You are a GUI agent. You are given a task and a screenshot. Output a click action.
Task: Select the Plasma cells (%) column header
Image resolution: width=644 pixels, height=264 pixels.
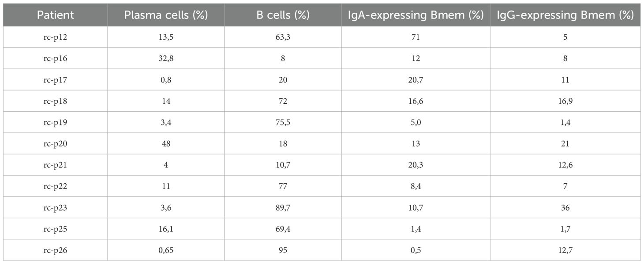click(x=166, y=15)
